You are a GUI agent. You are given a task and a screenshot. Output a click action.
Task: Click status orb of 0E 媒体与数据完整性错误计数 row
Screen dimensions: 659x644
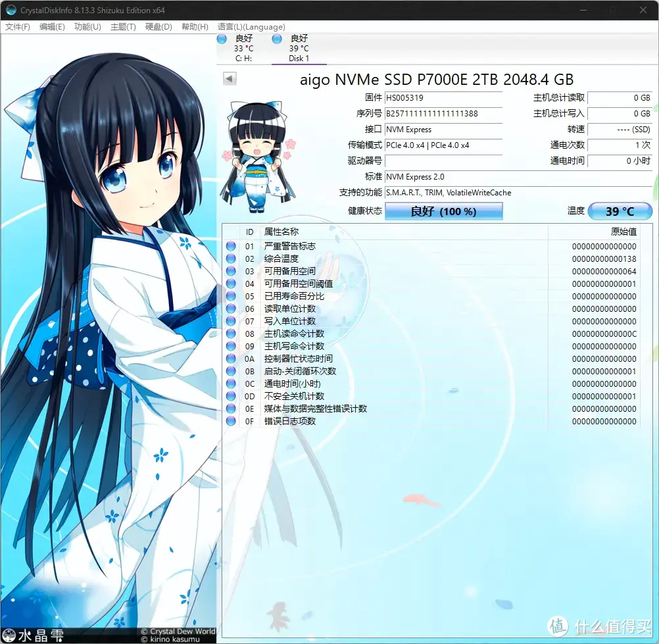(231, 409)
